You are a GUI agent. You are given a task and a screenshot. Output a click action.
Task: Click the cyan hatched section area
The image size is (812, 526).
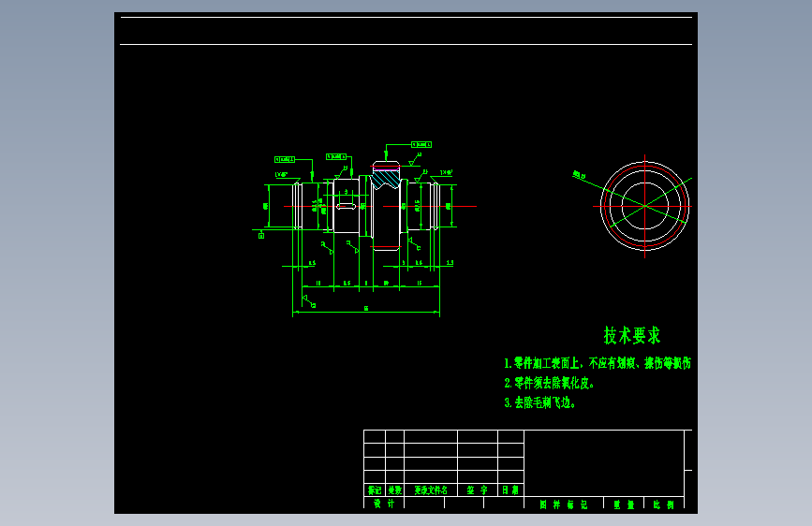click(x=386, y=179)
